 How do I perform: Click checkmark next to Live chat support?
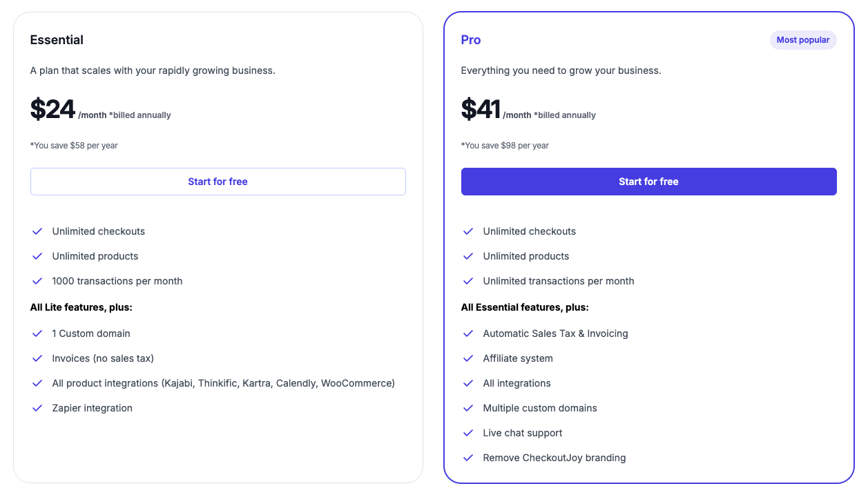click(468, 433)
